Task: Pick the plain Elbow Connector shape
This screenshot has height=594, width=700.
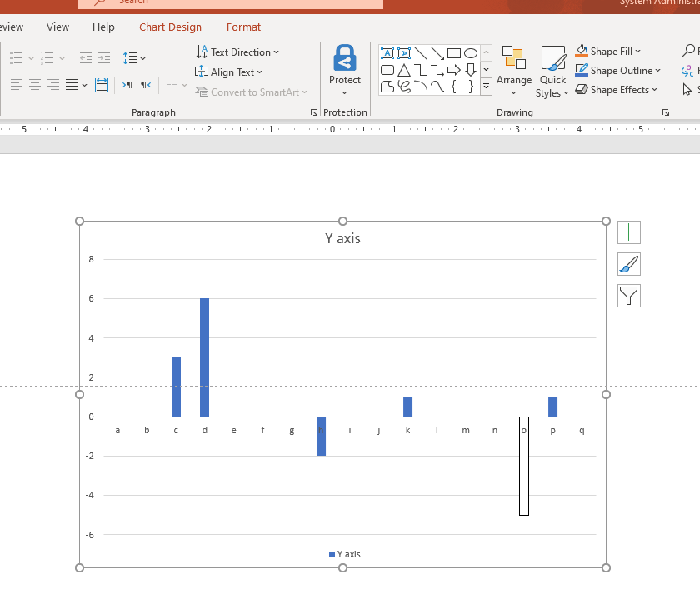Action: (421, 70)
